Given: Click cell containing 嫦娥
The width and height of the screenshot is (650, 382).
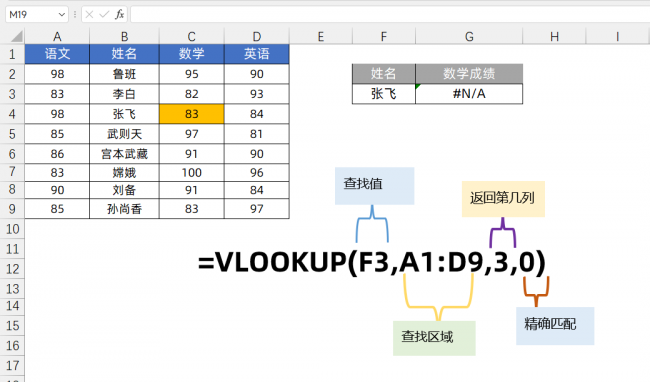Looking at the screenshot, I should point(124,172).
